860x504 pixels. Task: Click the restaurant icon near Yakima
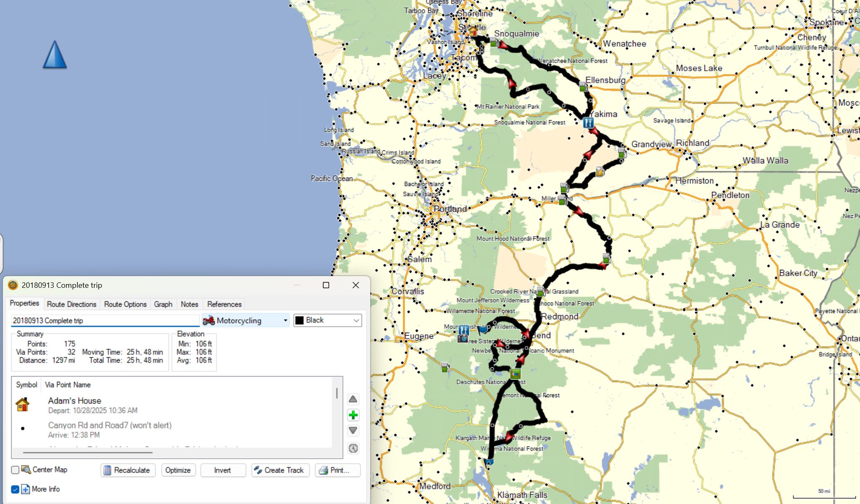(x=588, y=123)
